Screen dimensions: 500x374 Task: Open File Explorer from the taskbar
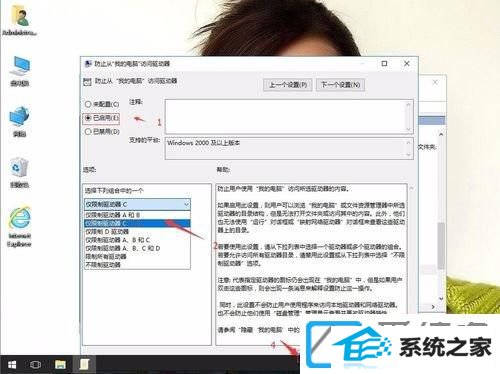60,365
